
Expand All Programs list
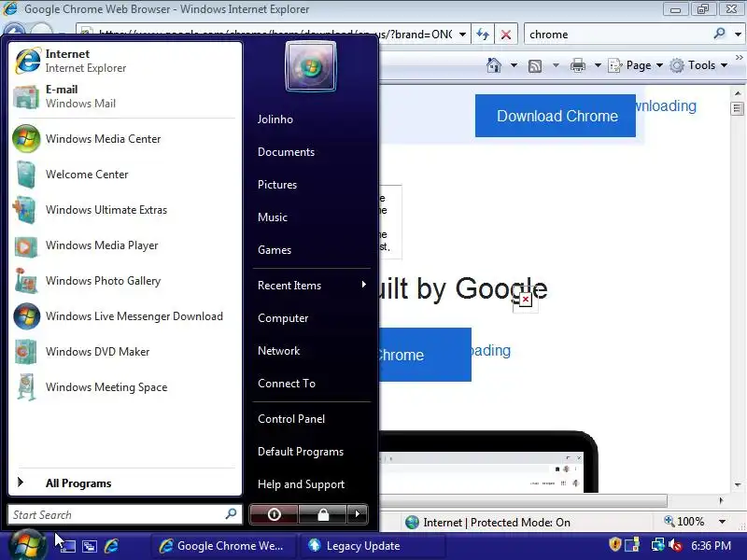point(125,483)
